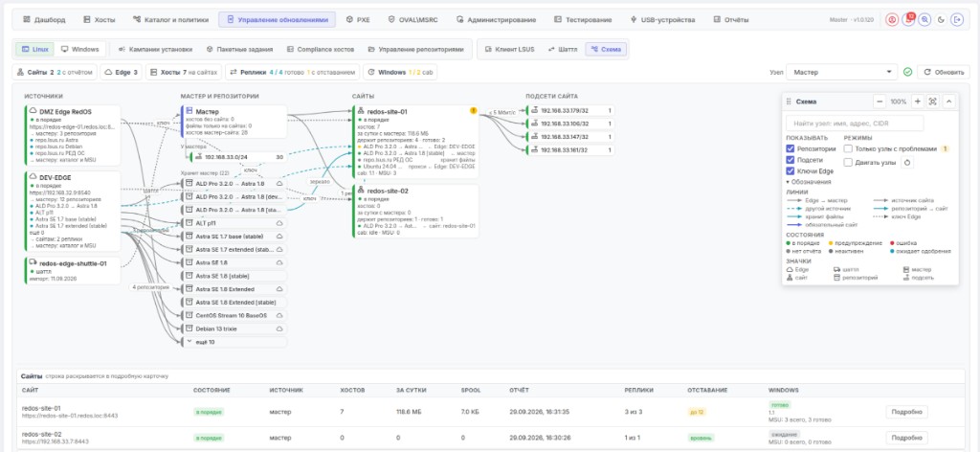Zoom out the schema with minus button
Screen dimensions: 980x452
880,102
